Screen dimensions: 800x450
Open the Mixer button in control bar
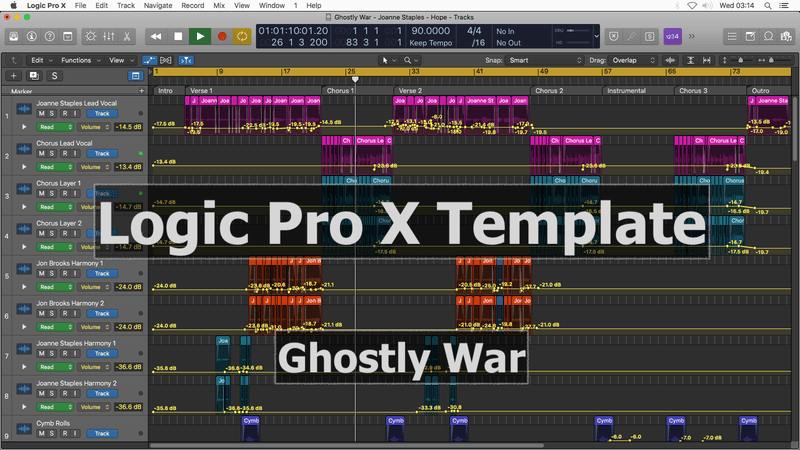(109, 36)
